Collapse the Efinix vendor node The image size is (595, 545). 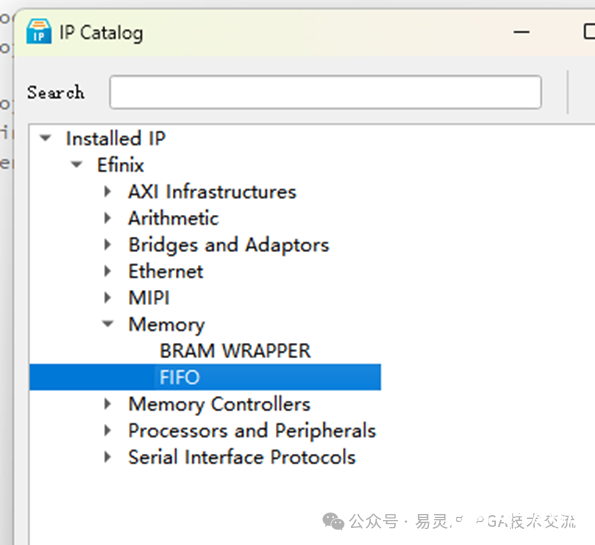click(x=77, y=164)
